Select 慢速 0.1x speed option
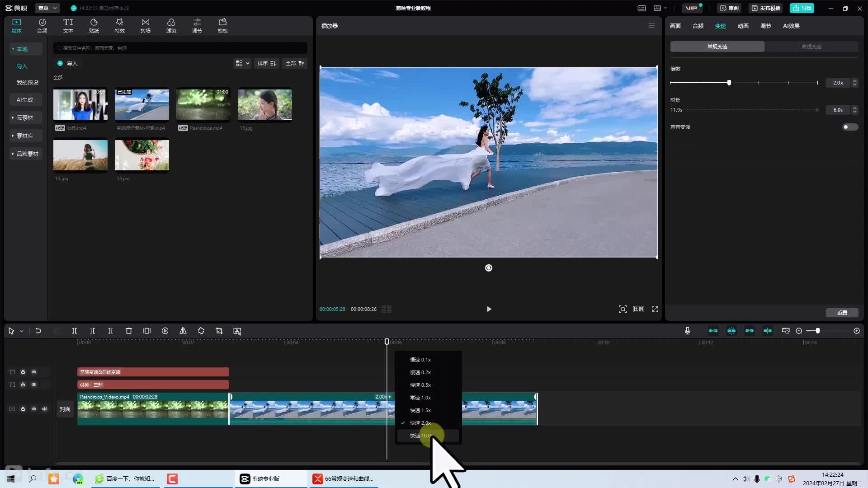Viewport: 868px width, 488px height. point(428,360)
